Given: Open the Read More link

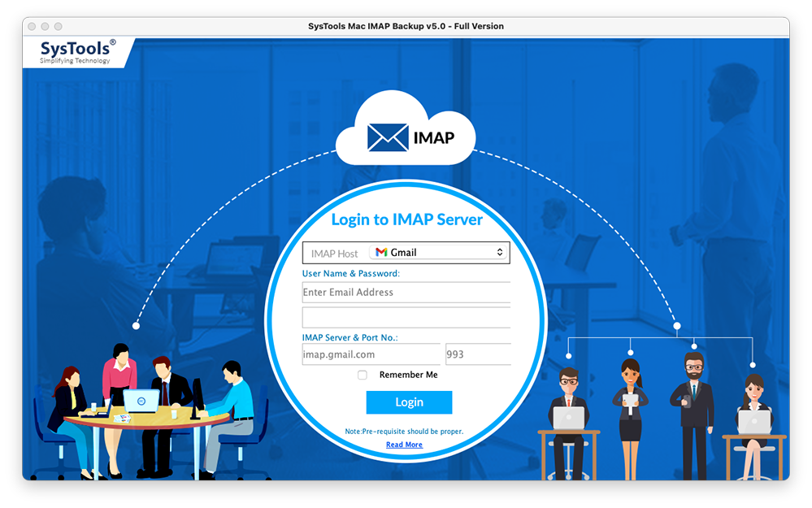Looking at the screenshot, I should (405, 445).
